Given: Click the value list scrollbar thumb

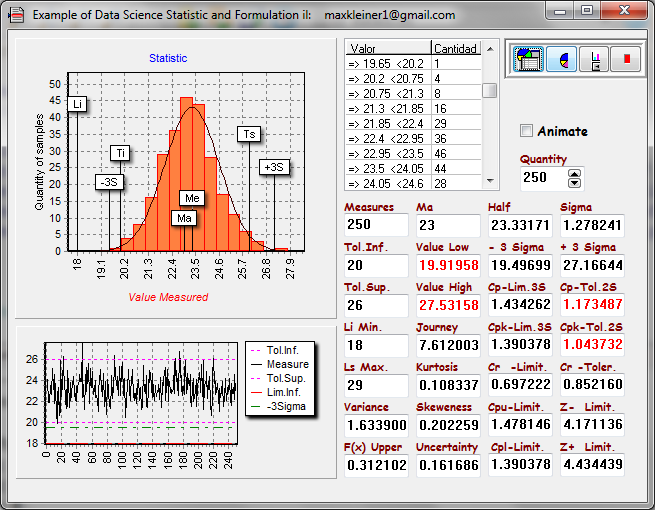Looking at the screenshot, I should tap(490, 91).
